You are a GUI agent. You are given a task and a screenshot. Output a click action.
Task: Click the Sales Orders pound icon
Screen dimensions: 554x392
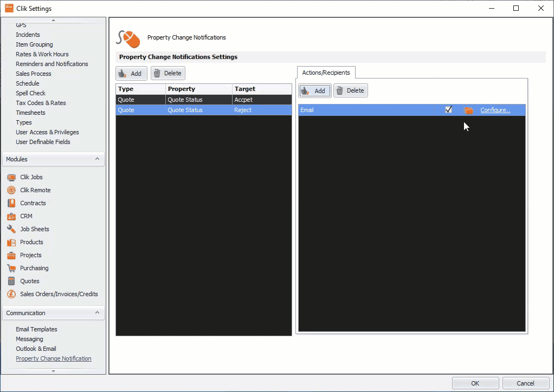(x=11, y=294)
